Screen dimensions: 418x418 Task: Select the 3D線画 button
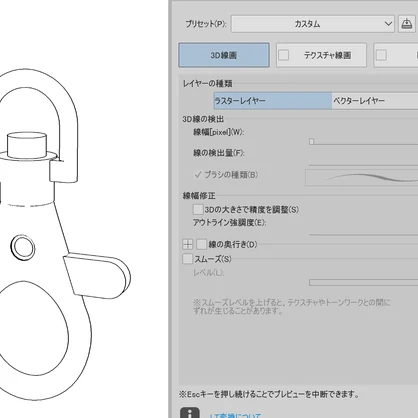point(224,55)
